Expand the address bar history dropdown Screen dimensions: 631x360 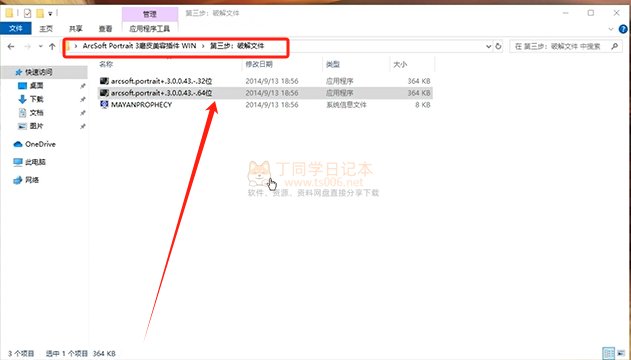click(x=489, y=47)
